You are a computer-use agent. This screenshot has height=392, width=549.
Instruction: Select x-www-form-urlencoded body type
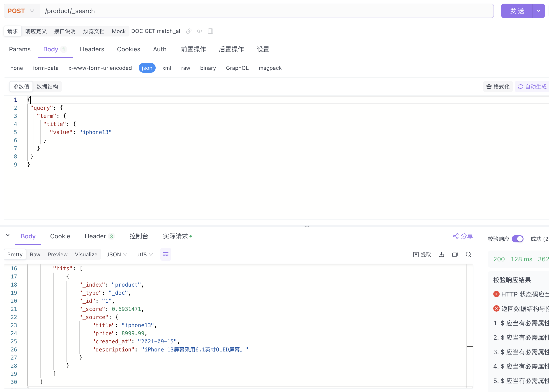pyautogui.click(x=100, y=68)
